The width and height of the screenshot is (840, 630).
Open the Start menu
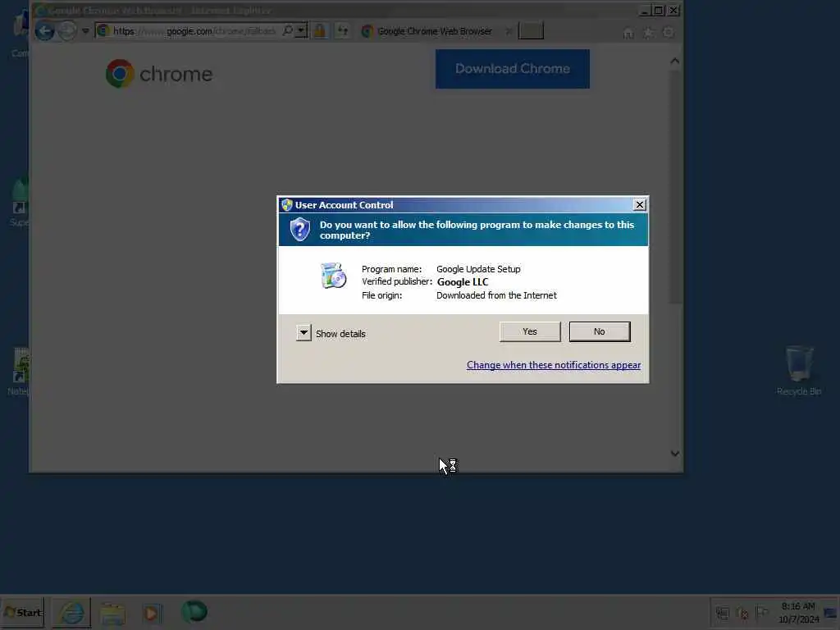click(22, 612)
